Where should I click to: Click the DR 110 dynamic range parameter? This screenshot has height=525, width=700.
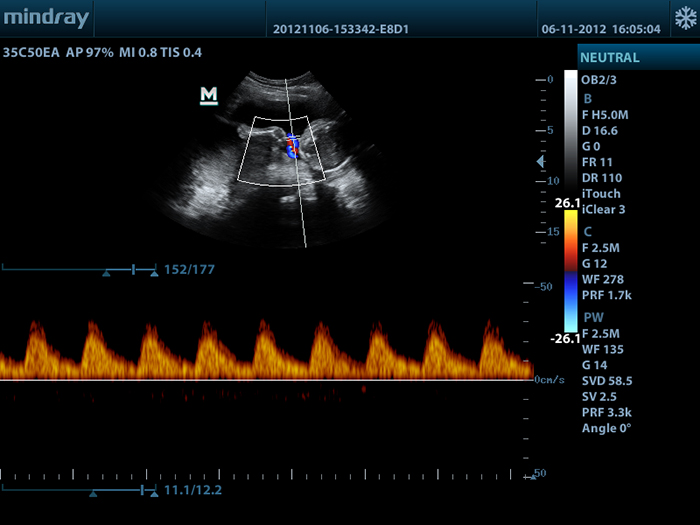click(602, 178)
